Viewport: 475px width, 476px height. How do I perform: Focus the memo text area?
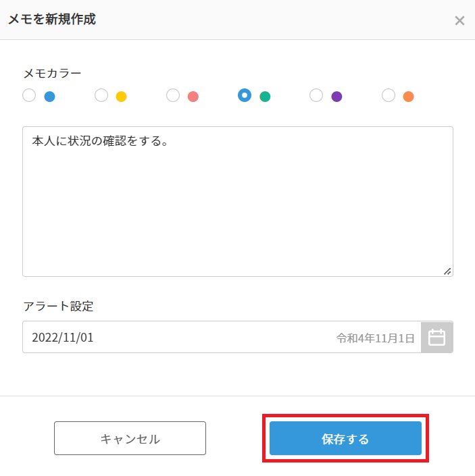click(237, 203)
